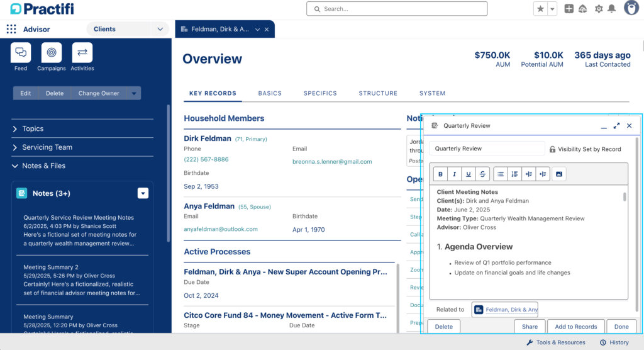The width and height of the screenshot is (644, 350).
Task: Open the Campaigns target icon
Action: pyautogui.click(x=52, y=53)
